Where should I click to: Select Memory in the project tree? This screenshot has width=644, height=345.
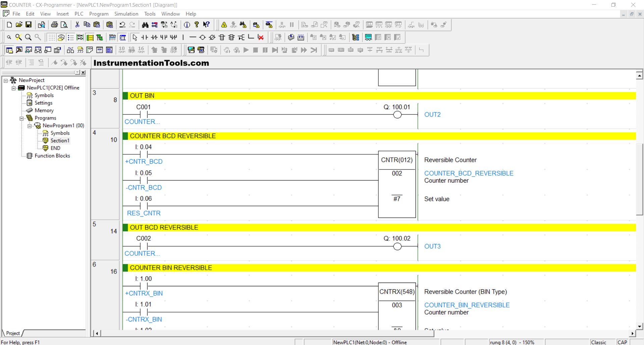(44, 110)
